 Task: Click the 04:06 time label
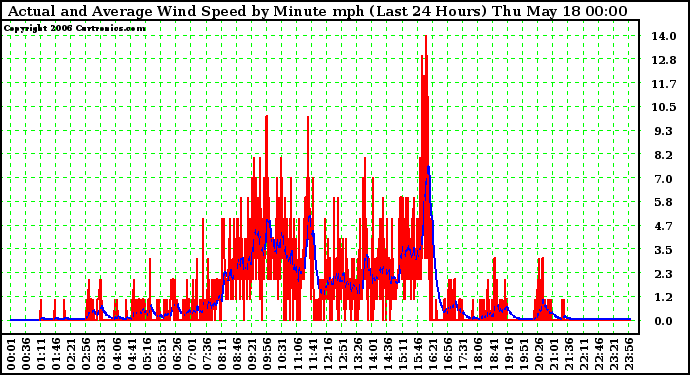point(117,354)
